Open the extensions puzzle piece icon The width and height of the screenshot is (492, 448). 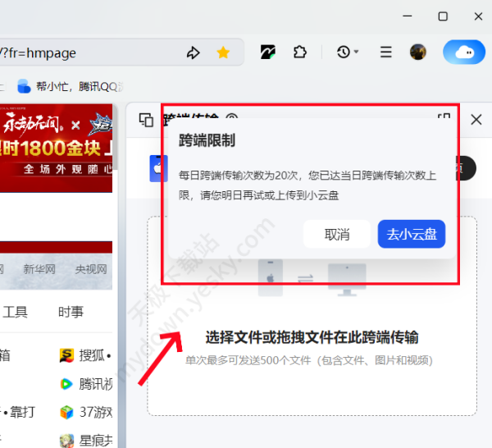(300, 52)
